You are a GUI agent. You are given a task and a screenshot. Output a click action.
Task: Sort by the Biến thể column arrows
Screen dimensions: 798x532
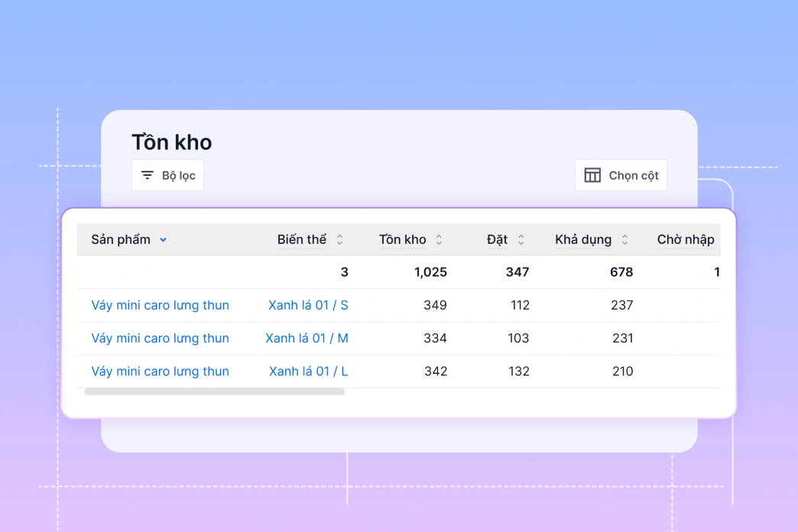(339, 240)
